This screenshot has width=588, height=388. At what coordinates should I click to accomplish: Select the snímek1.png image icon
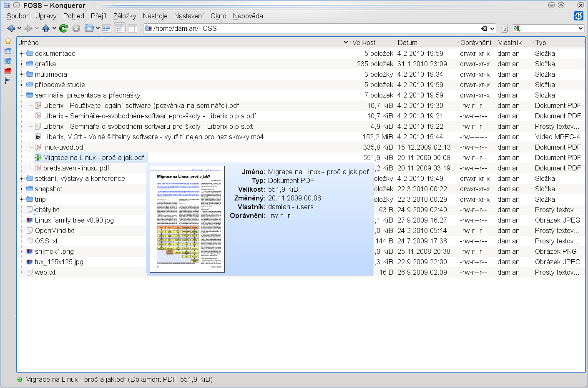pyautogui.click(x=30, y=251)
